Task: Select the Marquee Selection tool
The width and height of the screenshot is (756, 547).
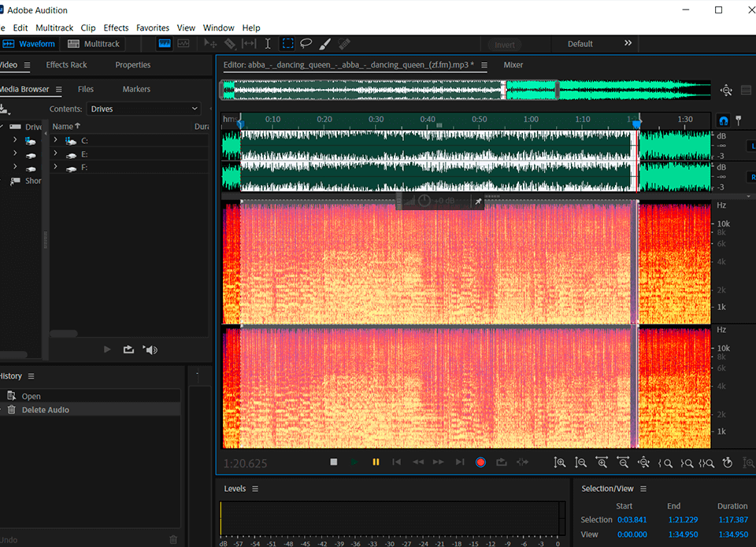Action: (287, 44)
